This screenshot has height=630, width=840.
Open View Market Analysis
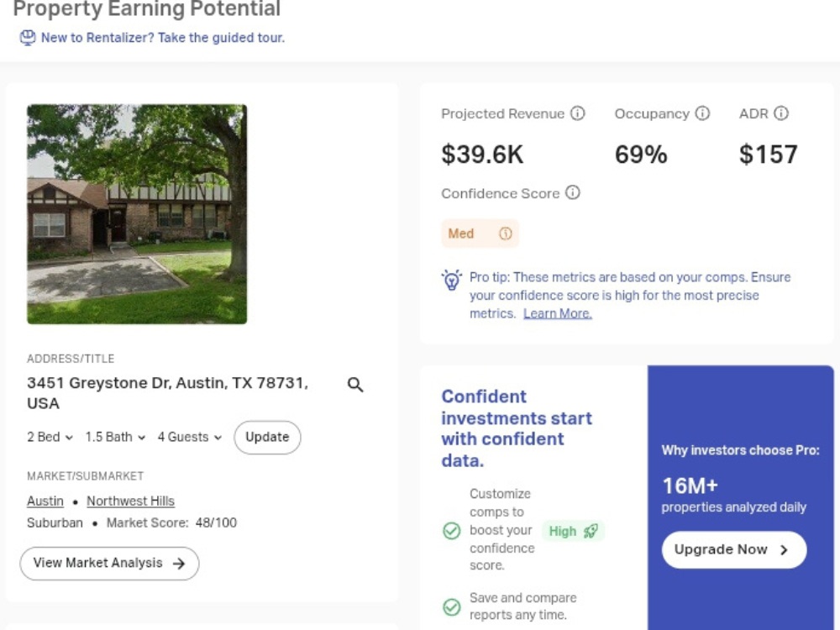[109, 563]
